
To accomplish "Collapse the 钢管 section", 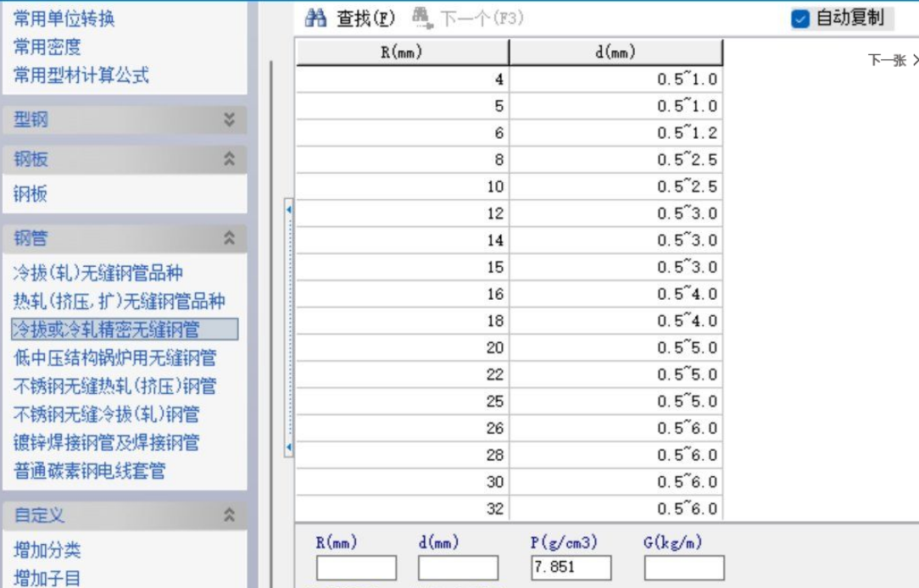I will click(x=229, y=239).
